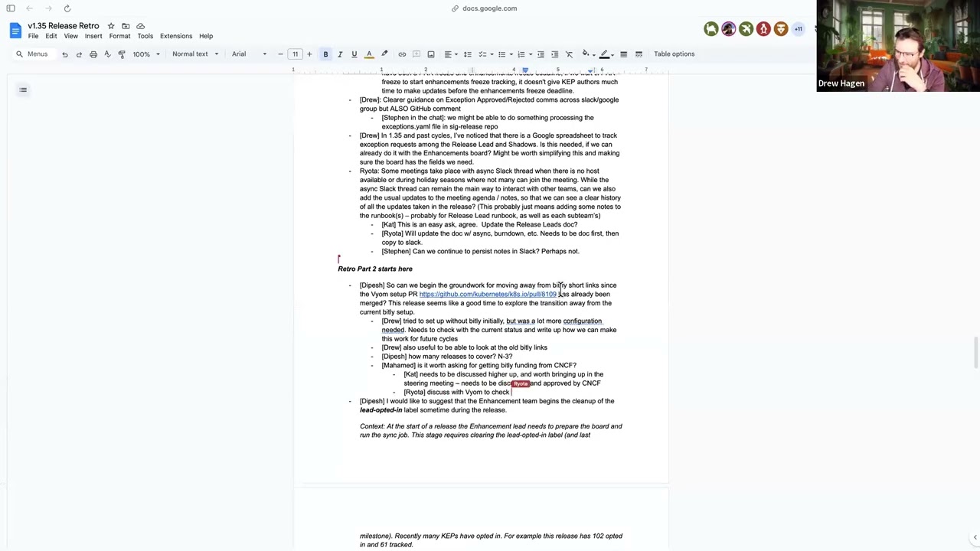Viewport: 980px width, 551px height.
Task: Activate the paint format tool
Action: tap(122, 54)
